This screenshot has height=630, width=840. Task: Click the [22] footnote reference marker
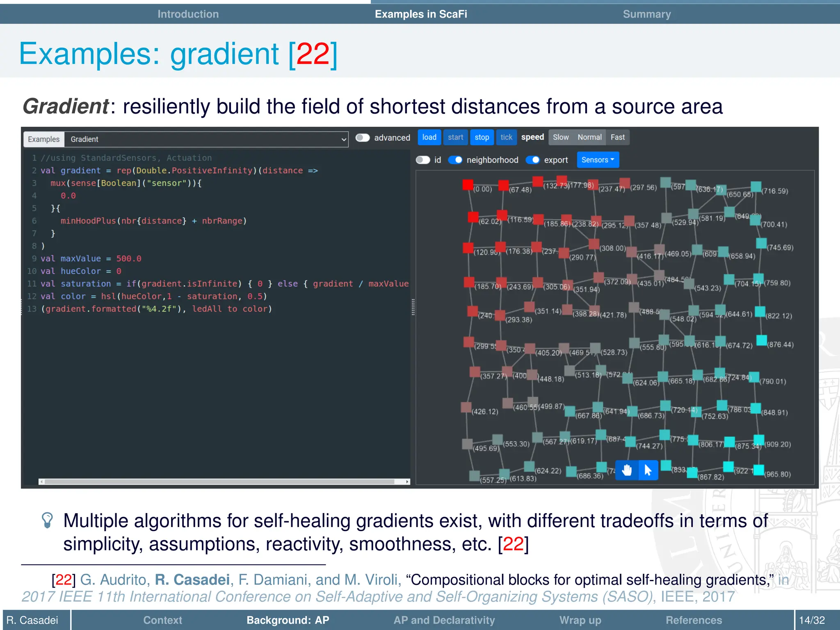(x=64, y=580)
